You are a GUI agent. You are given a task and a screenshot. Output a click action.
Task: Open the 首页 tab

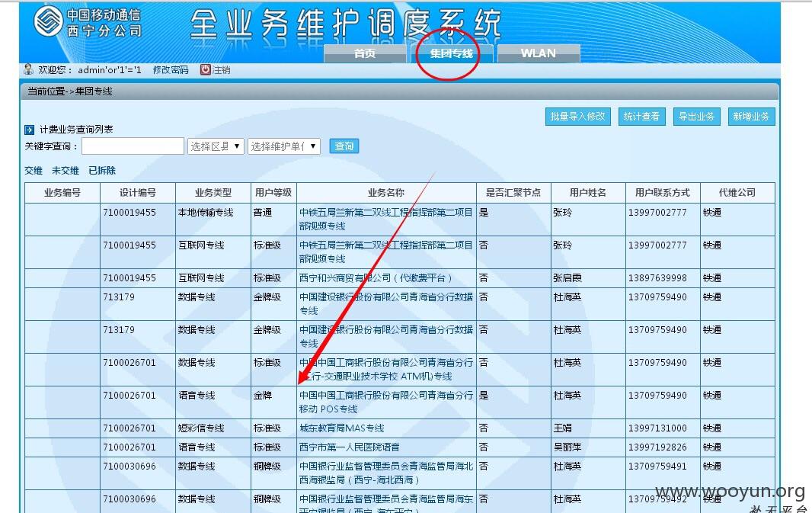[365, 53]
